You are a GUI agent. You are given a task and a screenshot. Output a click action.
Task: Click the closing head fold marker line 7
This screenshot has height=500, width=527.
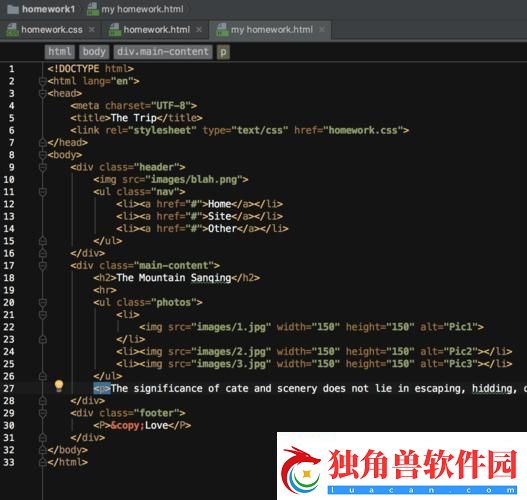pyautogui.click(x=42, y=142)
